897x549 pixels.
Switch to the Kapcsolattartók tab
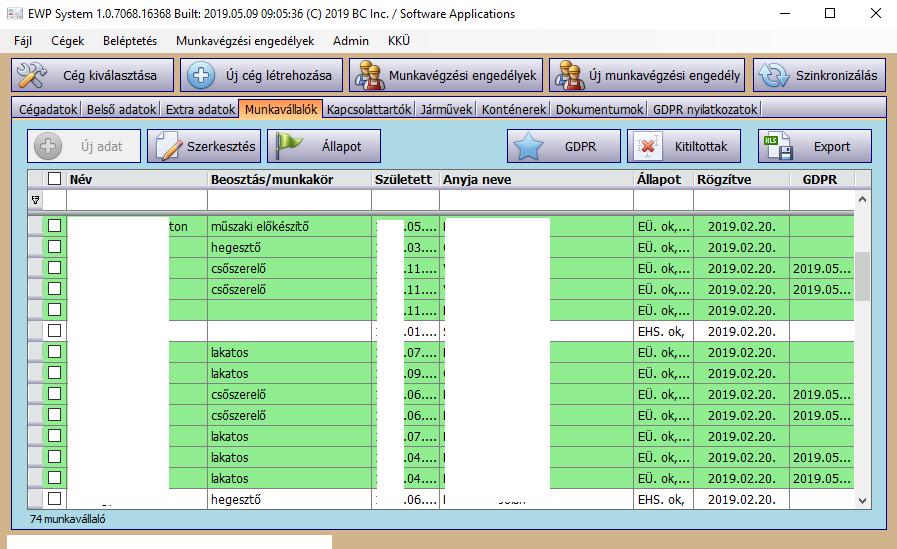click(369, 109)
